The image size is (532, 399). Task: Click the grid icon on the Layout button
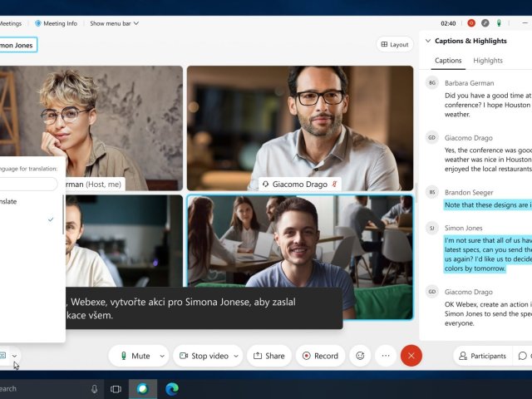point(384,44)
